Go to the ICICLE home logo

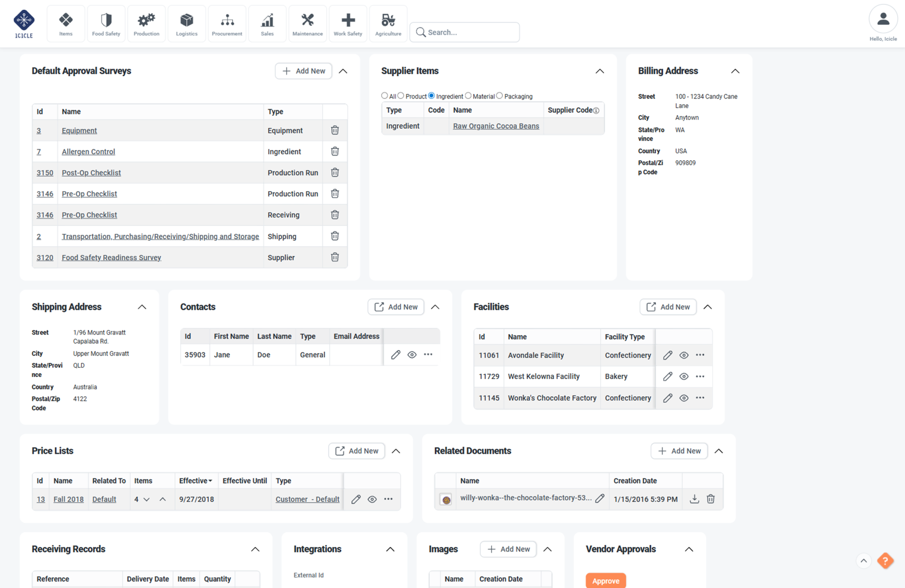[24, 24]
